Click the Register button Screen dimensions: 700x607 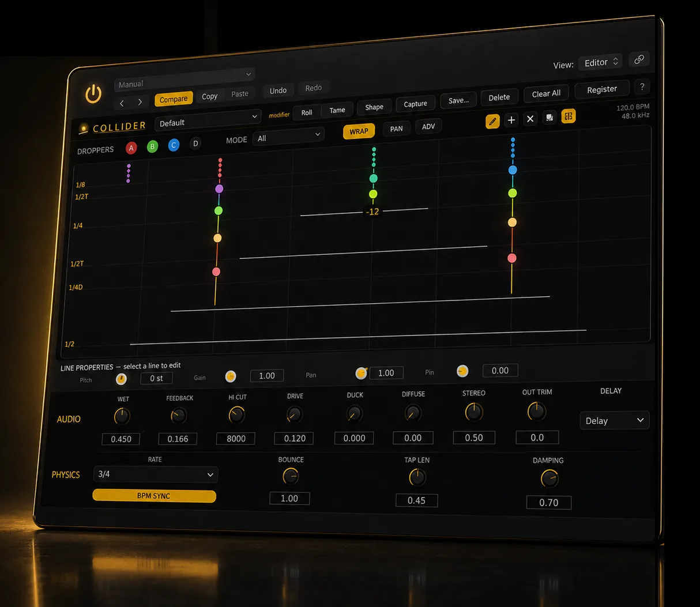602,89
